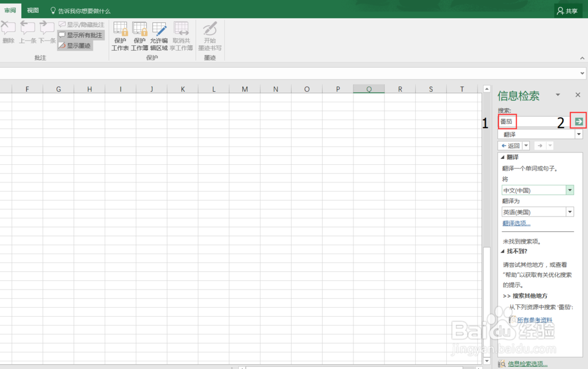Click the vertical scrollbar down arrow
The width and height of the screenshot is (588, 369).
point(487,361)
